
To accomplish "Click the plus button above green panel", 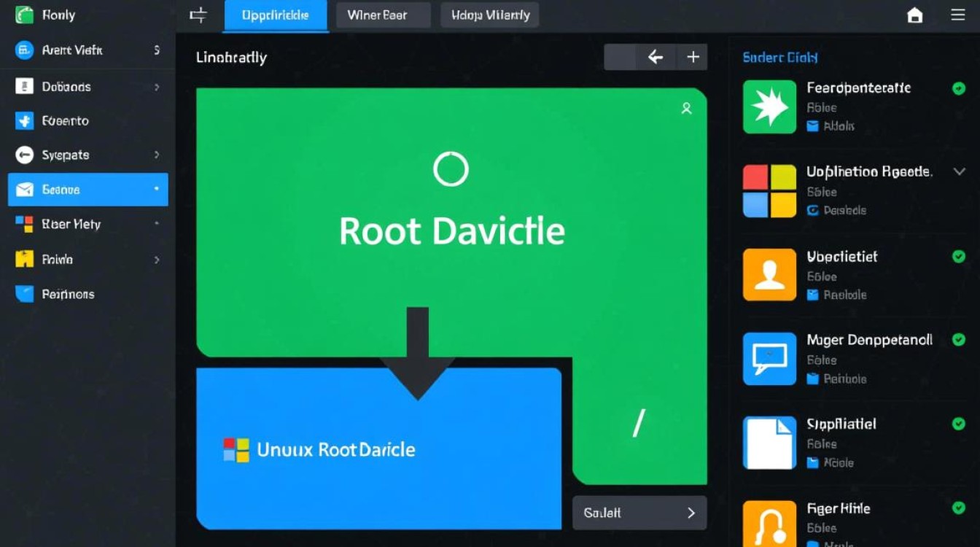I will (692, 57).
